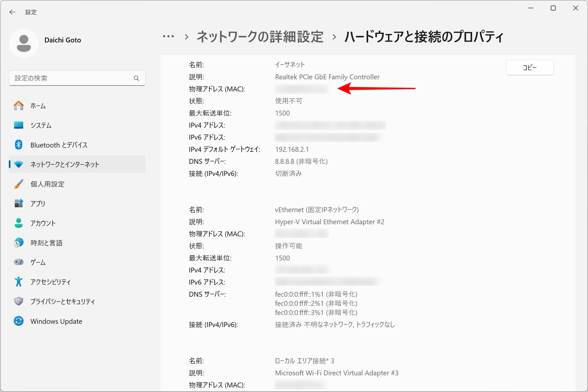Click the 設定の検索 search field
Image resolution: width=588 pixels, height=392 pixels.
tap(77, 78)
